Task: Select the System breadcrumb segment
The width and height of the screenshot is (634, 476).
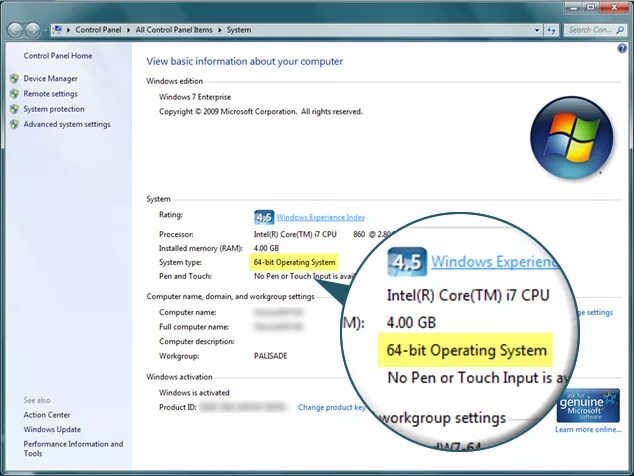Action: [239, 30]
